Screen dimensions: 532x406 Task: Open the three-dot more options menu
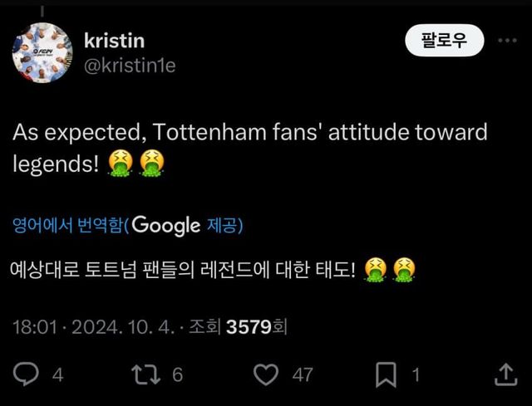pos(506,40)
